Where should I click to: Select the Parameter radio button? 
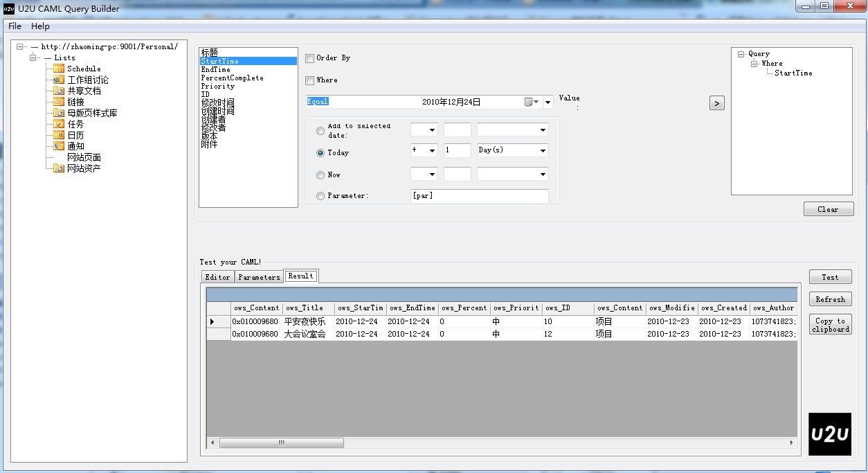[x=320, y=196]
